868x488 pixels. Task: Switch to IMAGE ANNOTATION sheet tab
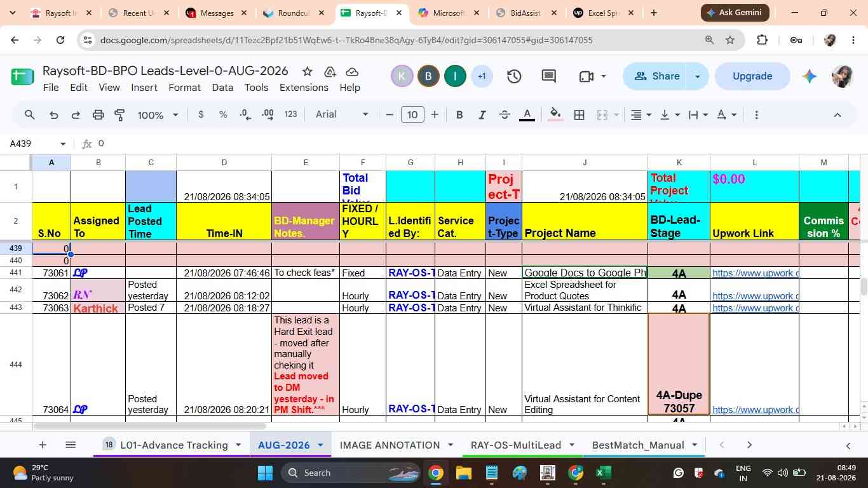click(390, 445)
